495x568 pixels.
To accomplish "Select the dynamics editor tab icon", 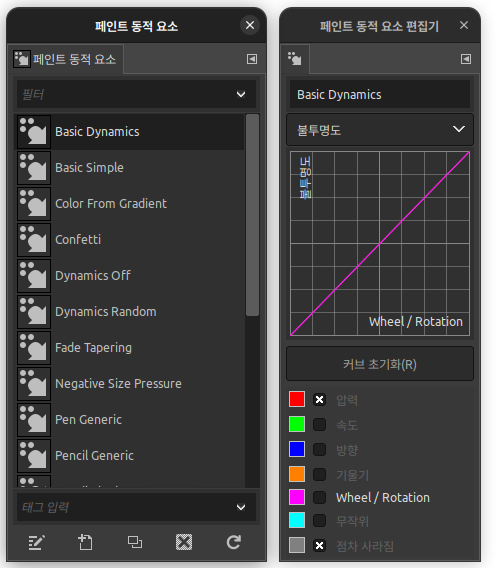I will click(295, 59).
